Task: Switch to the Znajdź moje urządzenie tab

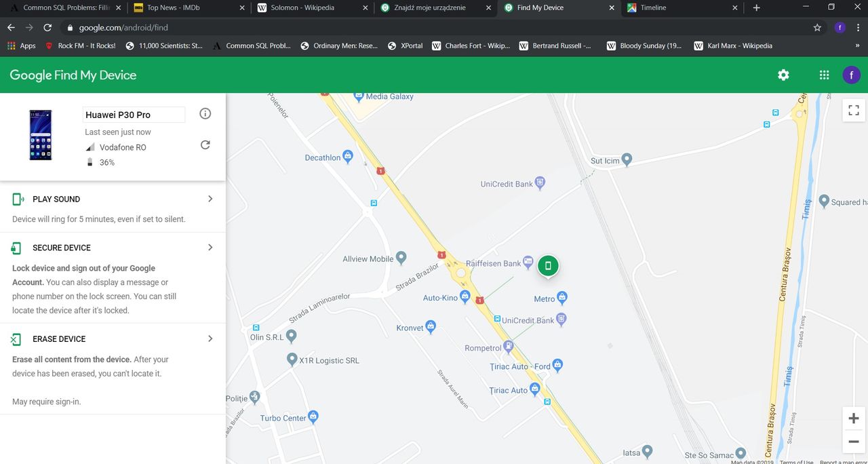Action: click(x=435, y=8)
